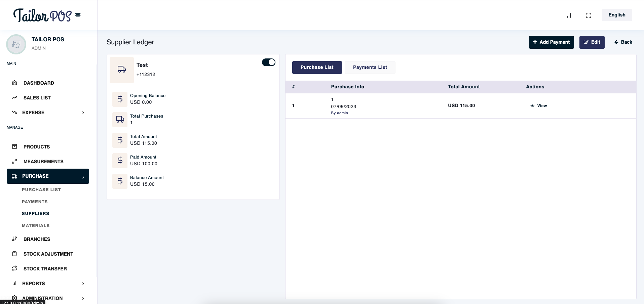
Task: Expand the Expense submenu chevron
Action: 83,113
